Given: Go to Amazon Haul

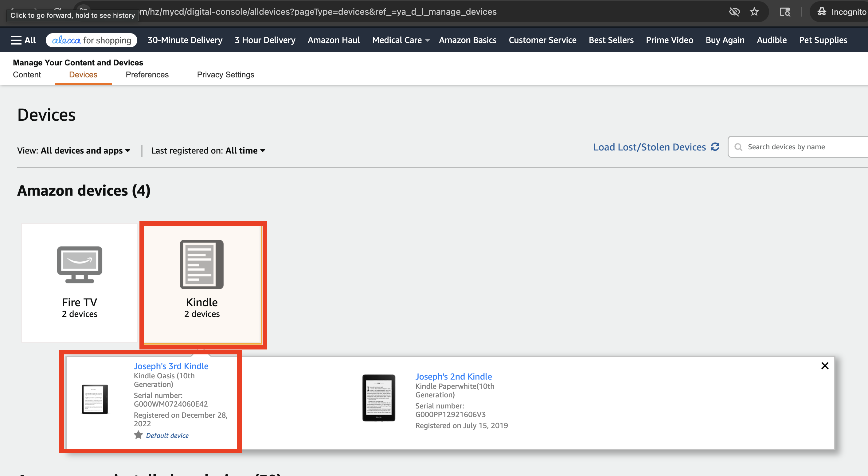Looking at the screenshot, I should [334, 40].
